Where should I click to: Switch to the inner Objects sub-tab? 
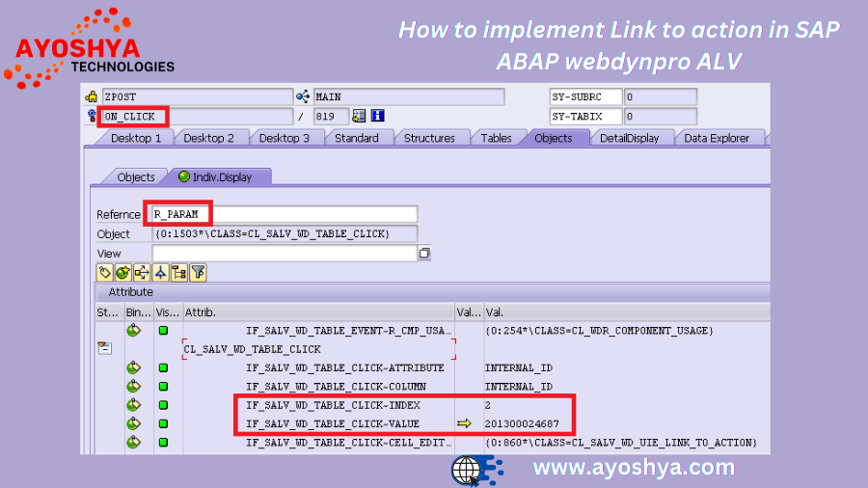(x=136, y=177)
